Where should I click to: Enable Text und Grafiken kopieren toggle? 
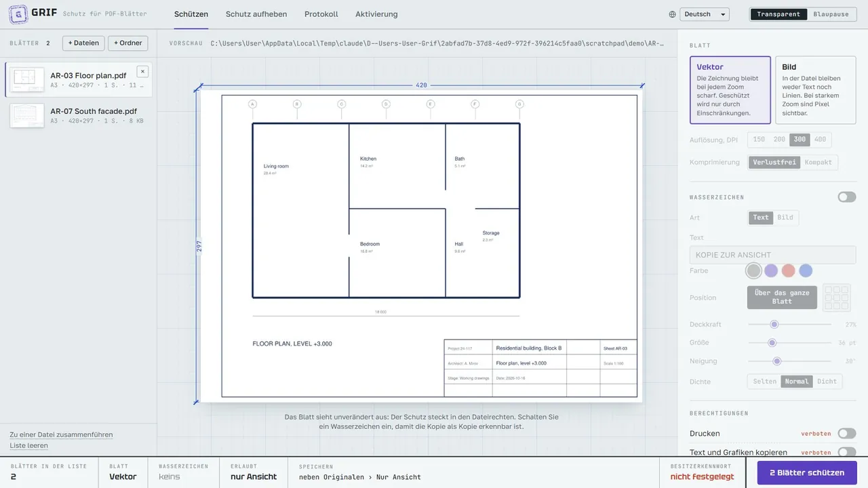846,452
